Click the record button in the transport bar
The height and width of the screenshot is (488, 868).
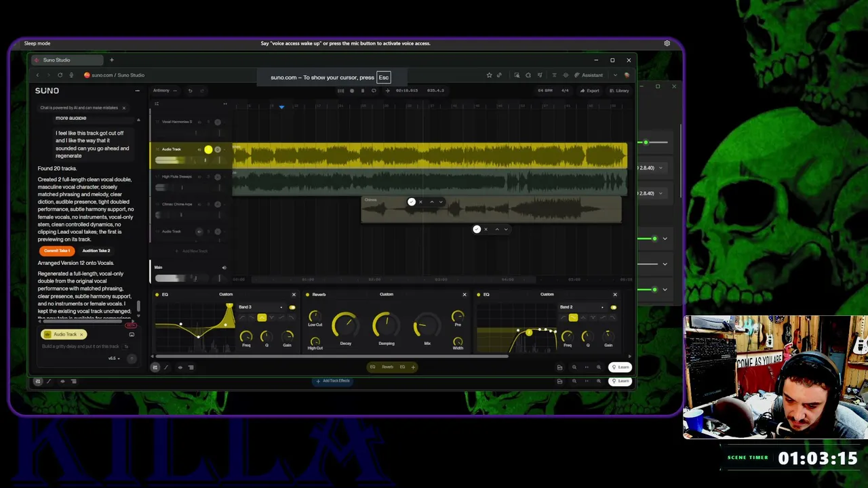(x=351, y=91)
